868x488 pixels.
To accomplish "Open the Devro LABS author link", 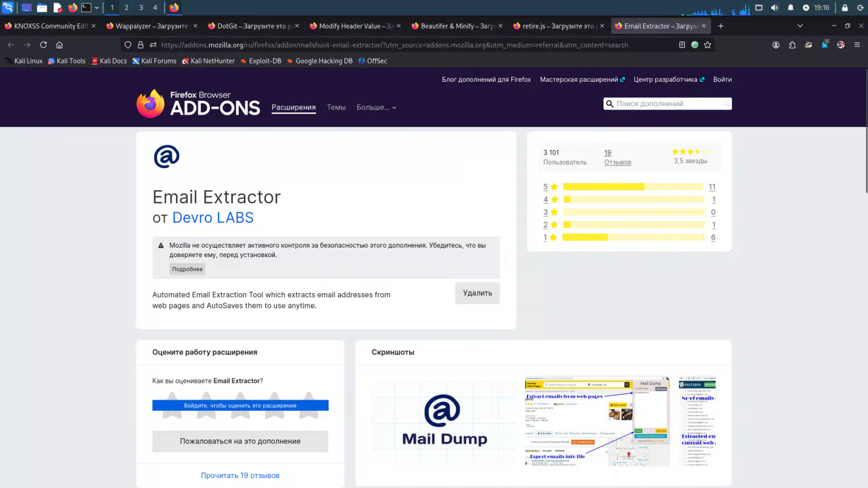I will pos(213,218).
